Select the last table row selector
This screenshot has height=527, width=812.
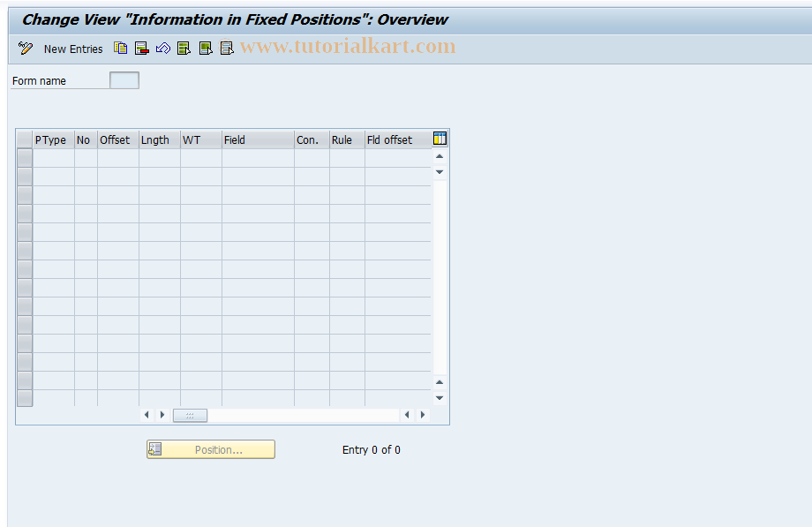tap(25, 398)
